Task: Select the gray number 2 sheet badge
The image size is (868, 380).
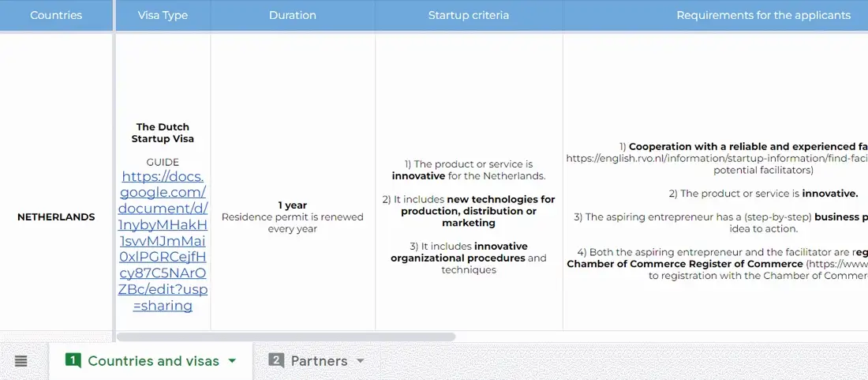Action: pos(276,360)
